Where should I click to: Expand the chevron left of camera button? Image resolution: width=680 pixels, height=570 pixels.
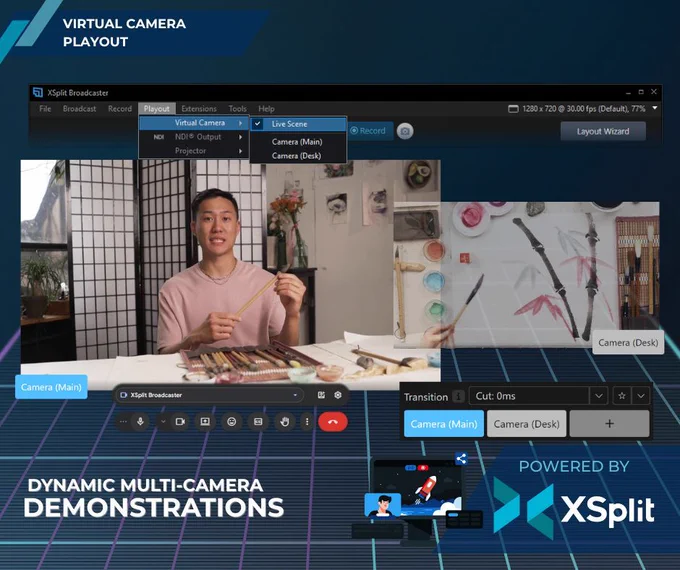pyautogui.click(x=163, y=422)
